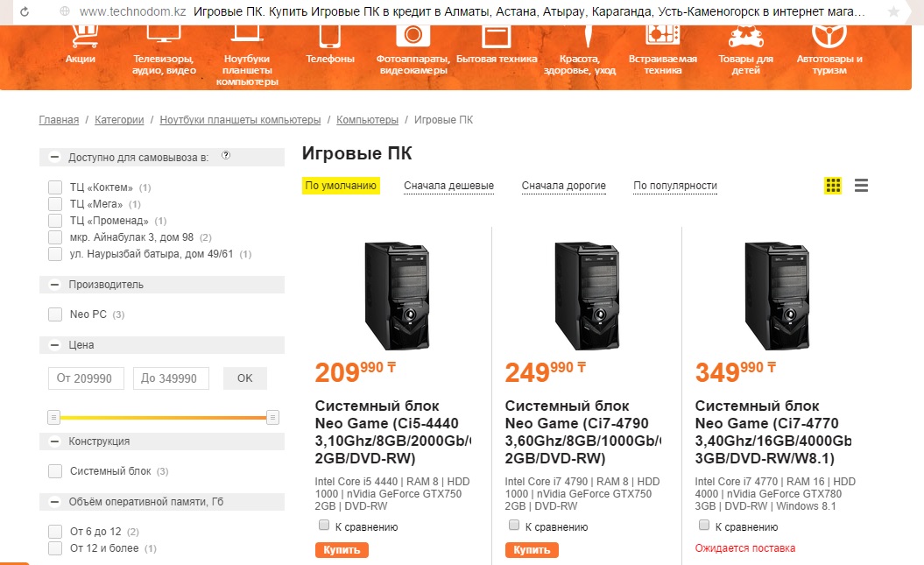Sort products by По популярности
Image resolution: width=924 pixels, height=565 pixels.
click(x=675, y=186)
